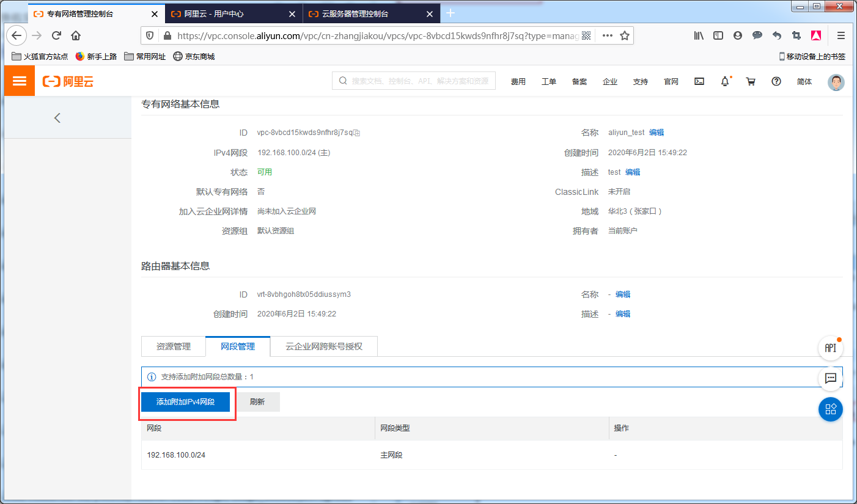Open the Firefox library icon

tap(698, 35)
